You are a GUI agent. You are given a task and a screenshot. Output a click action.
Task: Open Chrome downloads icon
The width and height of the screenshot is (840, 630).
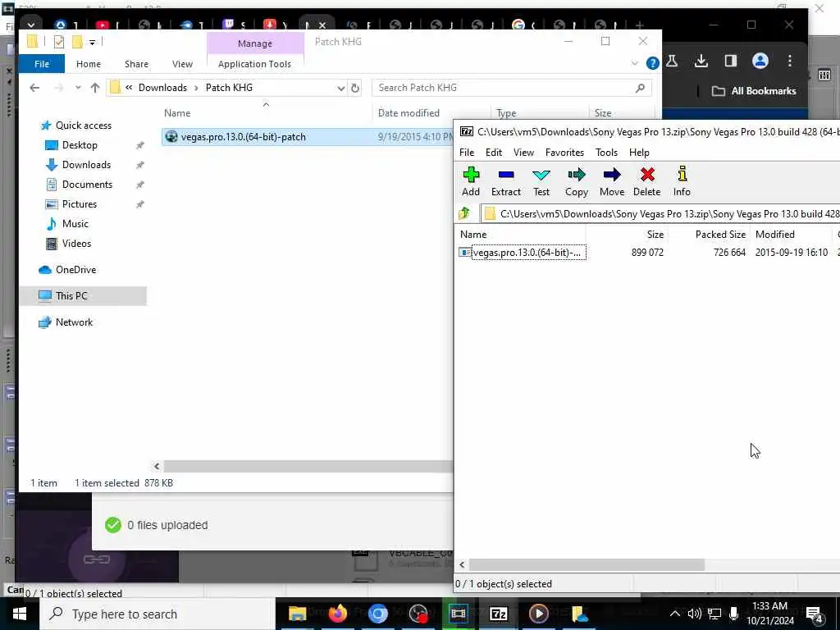(x=701, y=61)
